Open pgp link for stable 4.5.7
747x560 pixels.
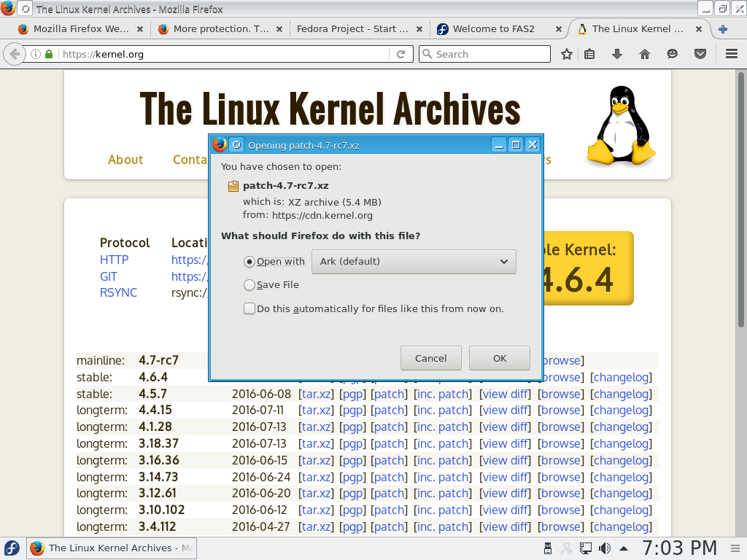click(352, 394)
